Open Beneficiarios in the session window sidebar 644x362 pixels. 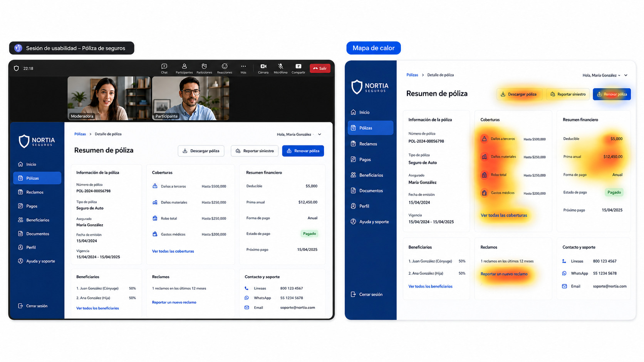coord(37,220)
